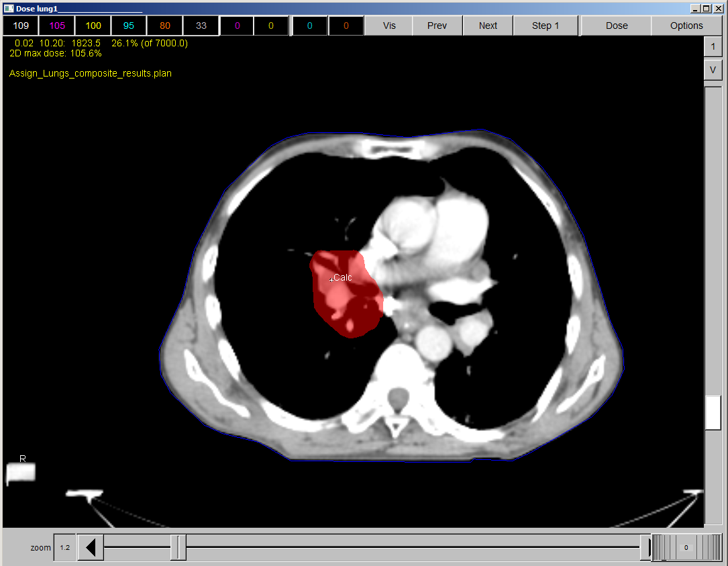
Task: Open the Options menu
Action: pos(686,26)
